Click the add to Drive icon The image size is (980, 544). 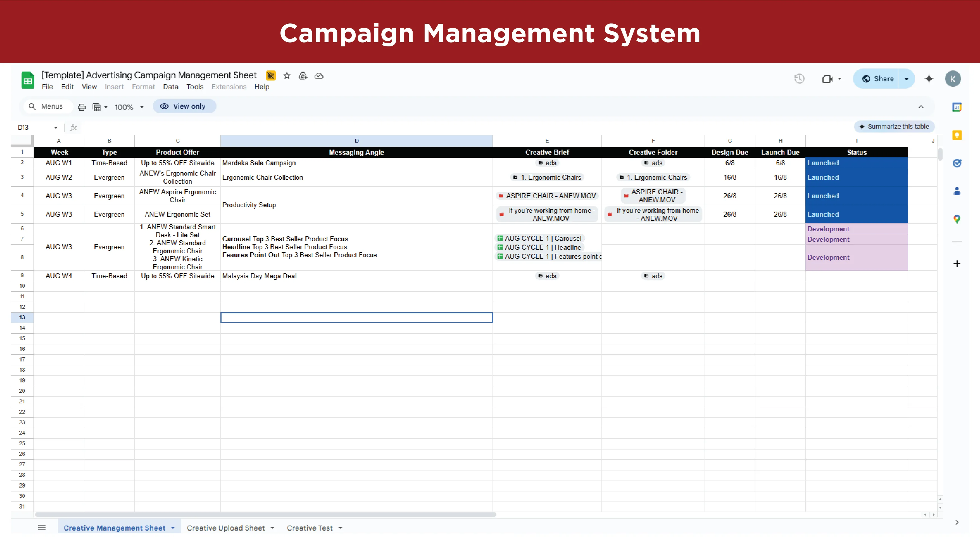coord(303,76)
